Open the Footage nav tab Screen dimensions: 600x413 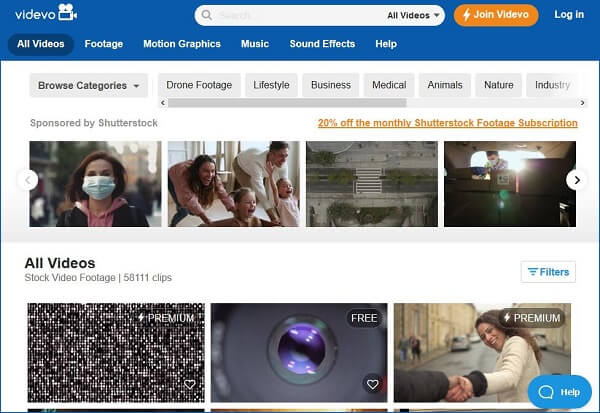(x=104, y=44)
